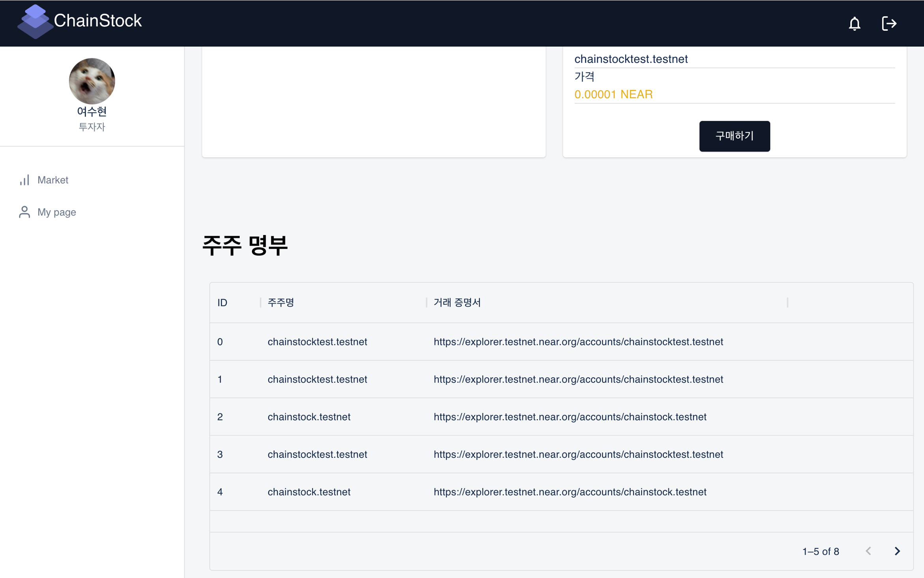Click the logout arrow icon

coord(889,24)
